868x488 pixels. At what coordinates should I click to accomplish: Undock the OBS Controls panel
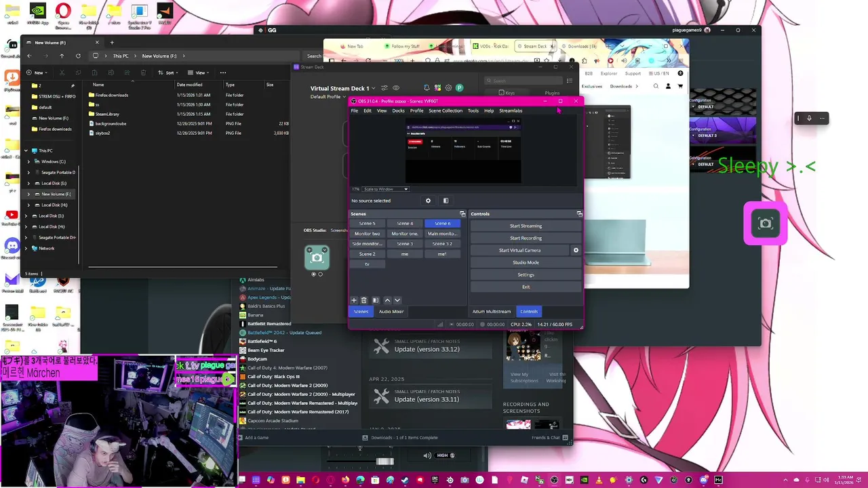tap(579, 213)
